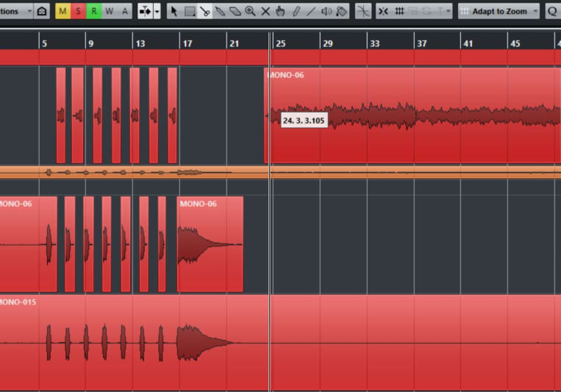Click the Quantize Q button
Viewport: 561px width, 392px height.
[x=552, y=11]
